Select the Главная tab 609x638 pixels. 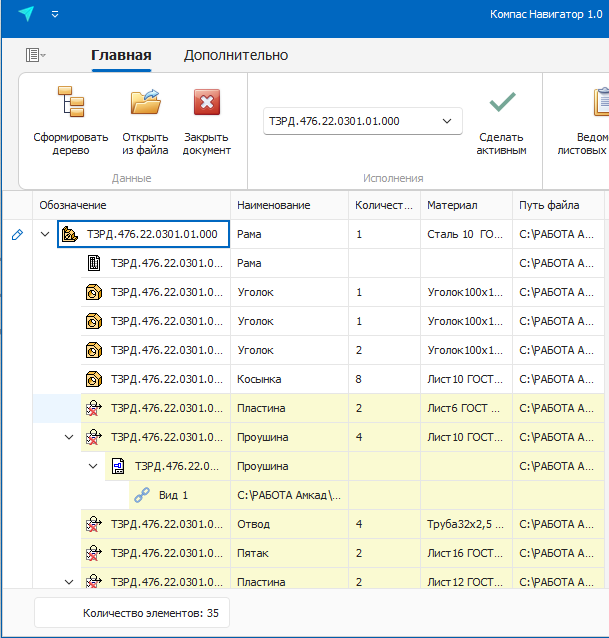[x=121, y=55]
